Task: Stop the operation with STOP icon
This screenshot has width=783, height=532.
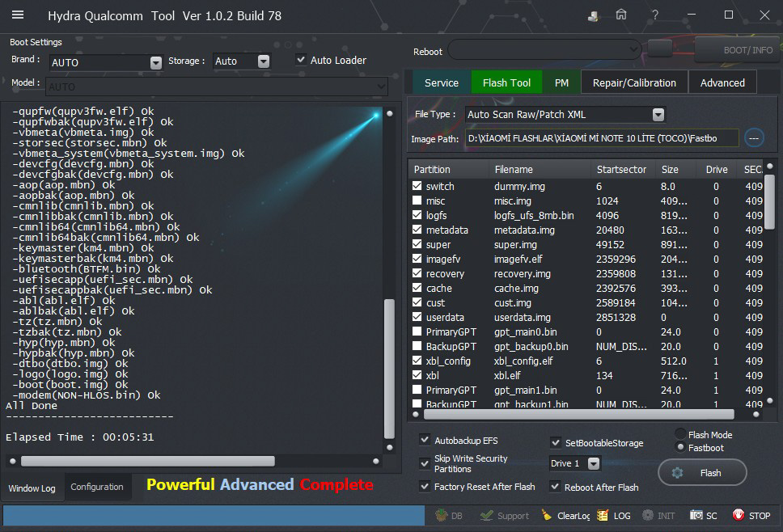Action: click(x=738, y=515)
